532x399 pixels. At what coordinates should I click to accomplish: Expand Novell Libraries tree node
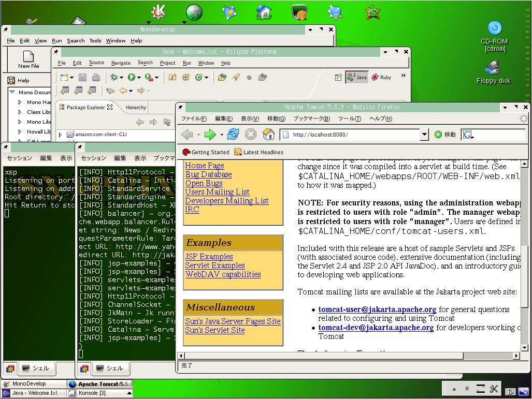(20, 131)
